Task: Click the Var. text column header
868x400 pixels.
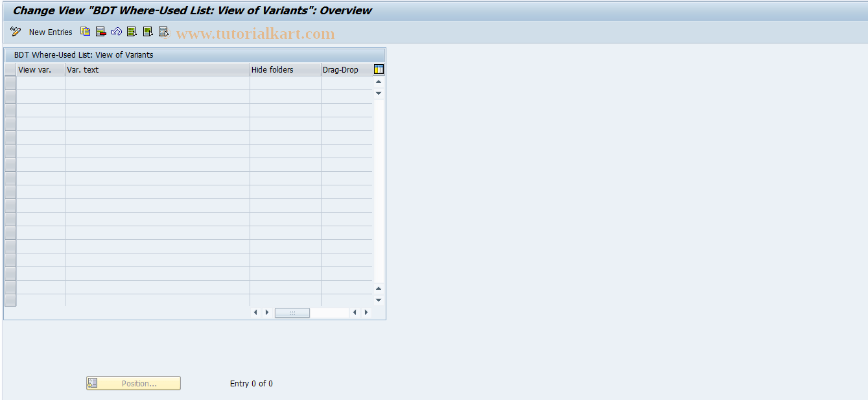Action: (82, 69)
